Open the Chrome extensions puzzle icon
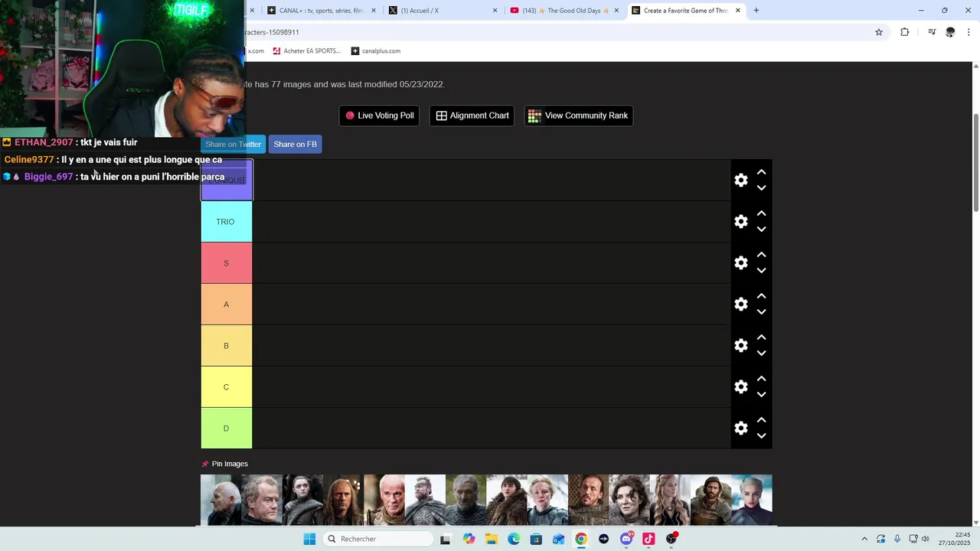This screenshot has height=551, width=980. 904,32
